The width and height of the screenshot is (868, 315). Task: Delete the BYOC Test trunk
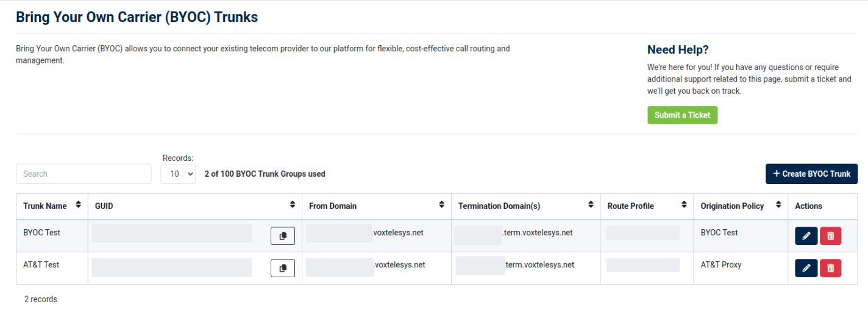[x=830, y=236]
